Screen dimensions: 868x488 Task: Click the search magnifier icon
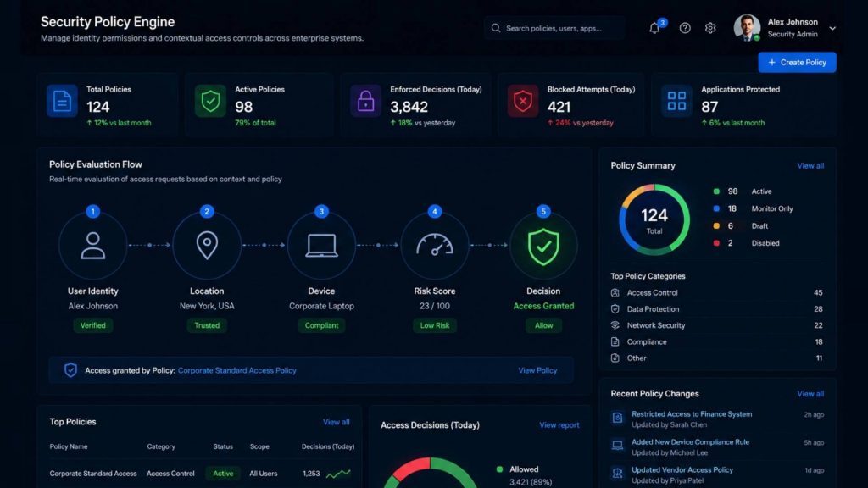point(495,28)
